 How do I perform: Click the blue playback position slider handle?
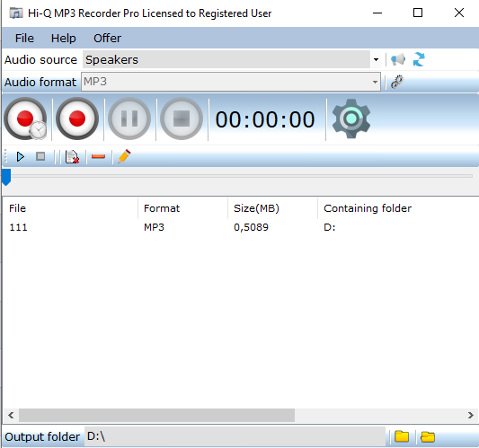coord(6,177)
